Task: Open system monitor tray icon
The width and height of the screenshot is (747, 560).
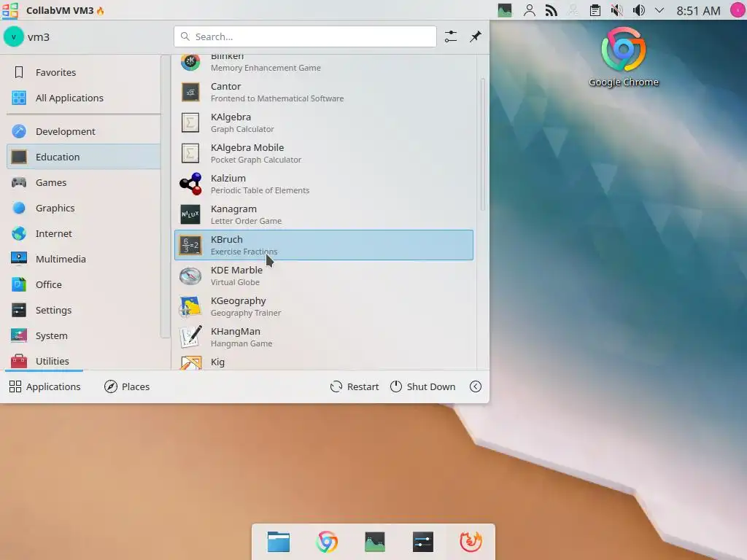Action: pos(505,10)
